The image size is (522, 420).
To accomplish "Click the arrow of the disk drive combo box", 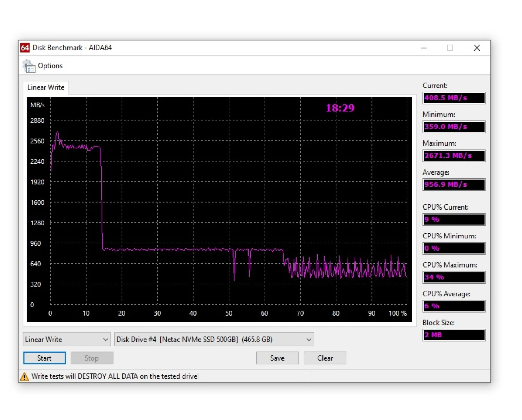I will click(309, 340).
